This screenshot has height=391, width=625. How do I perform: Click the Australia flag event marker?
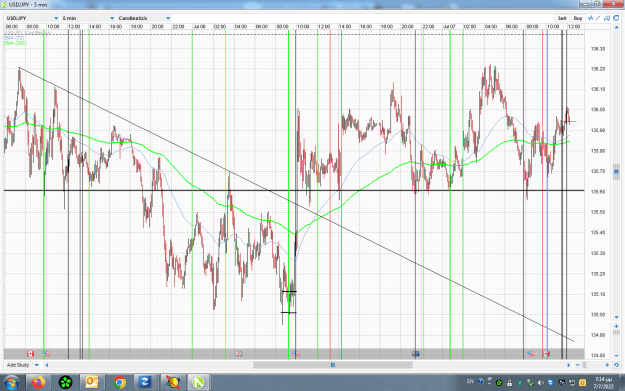[416, 354]
